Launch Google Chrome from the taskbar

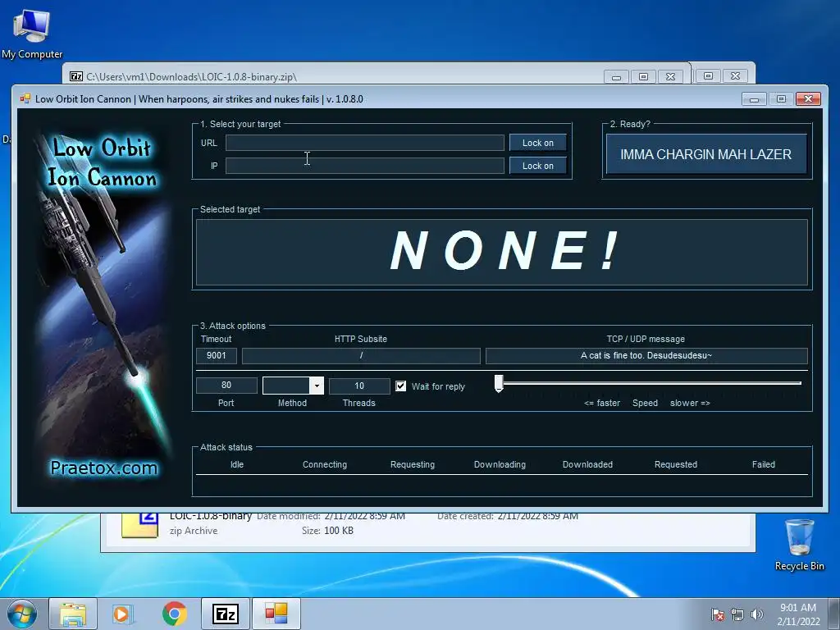point(175,614)
